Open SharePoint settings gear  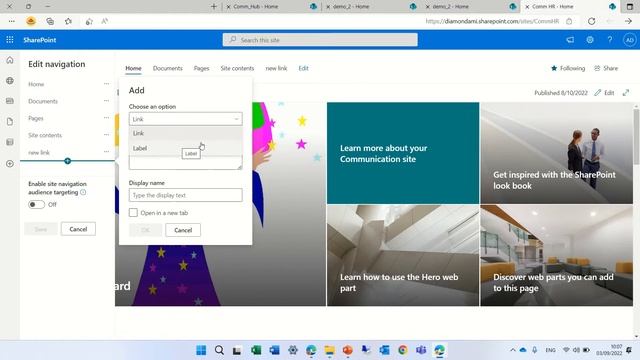point(590,40)
